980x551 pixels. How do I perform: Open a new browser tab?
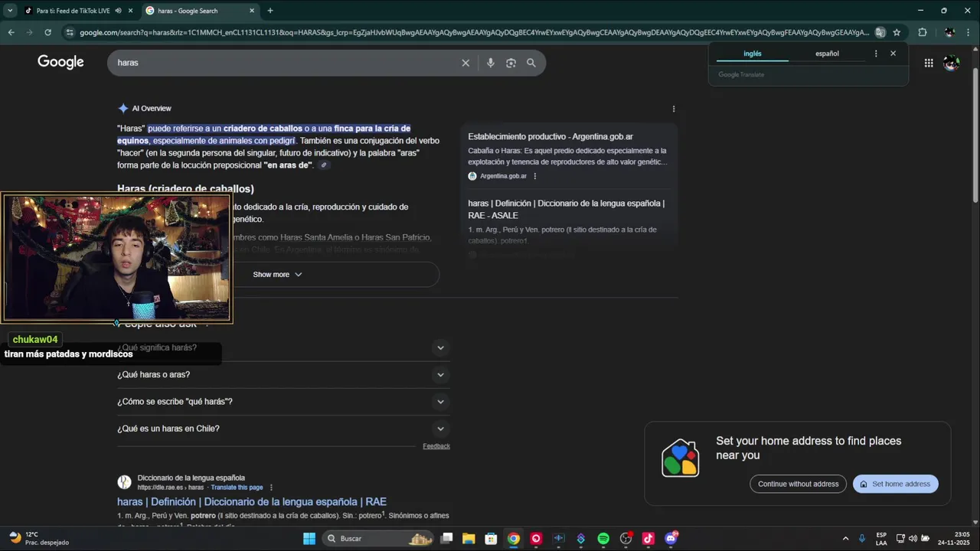[269, 11]
